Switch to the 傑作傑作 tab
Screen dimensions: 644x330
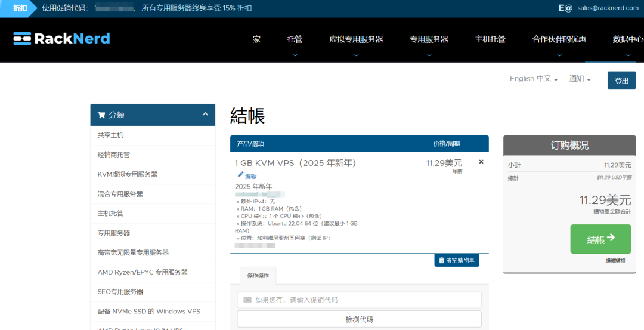[258, 276]
